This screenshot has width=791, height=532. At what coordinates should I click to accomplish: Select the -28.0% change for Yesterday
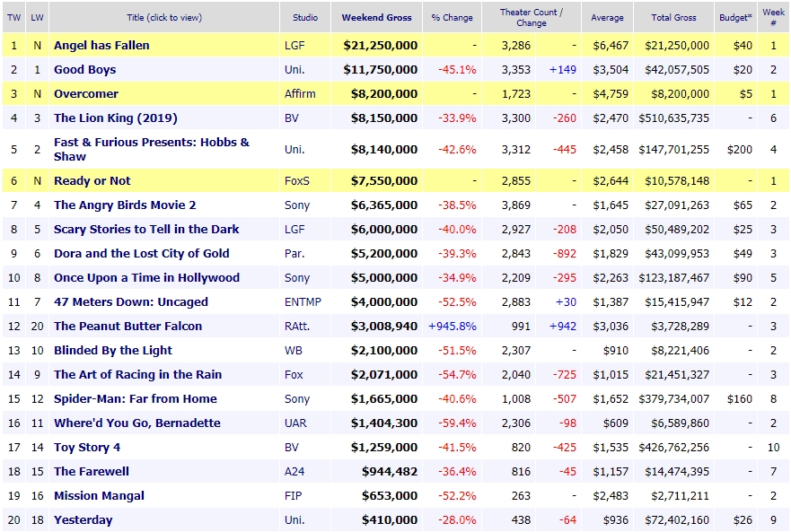point(457,519)
